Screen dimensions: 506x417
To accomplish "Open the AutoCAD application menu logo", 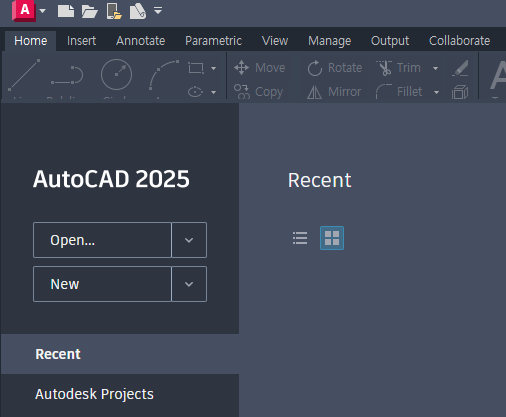I will pyautogui.click(x=24, y=11).
